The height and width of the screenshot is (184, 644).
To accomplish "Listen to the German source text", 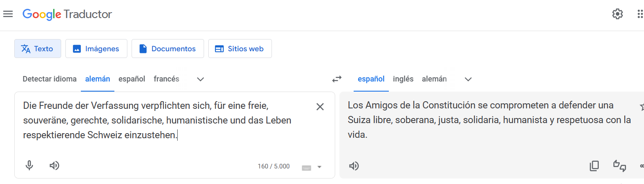I will [54, 166].
